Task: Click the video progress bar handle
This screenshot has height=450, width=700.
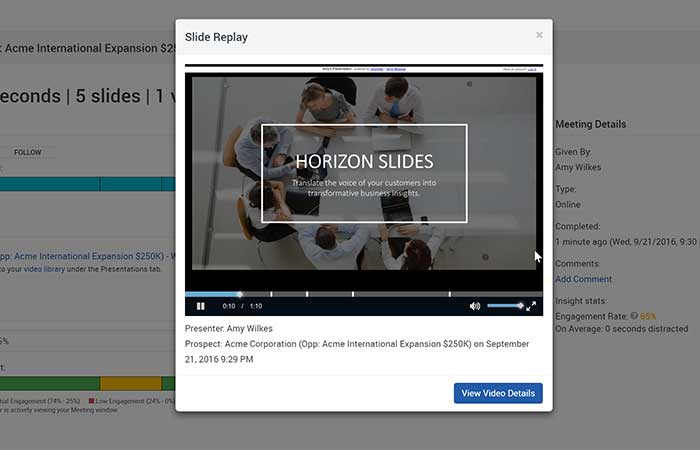Action: coord(240,294)
